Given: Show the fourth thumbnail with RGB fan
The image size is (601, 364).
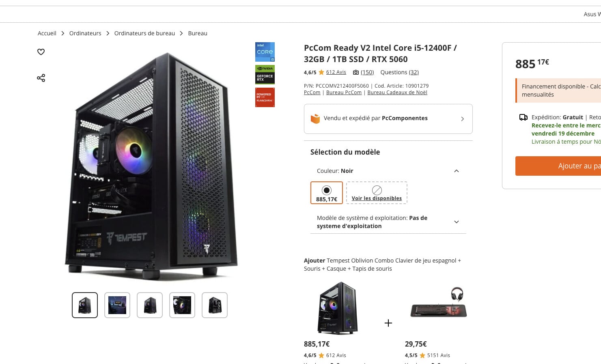Looking at the screenshot, I should [182, 305].
